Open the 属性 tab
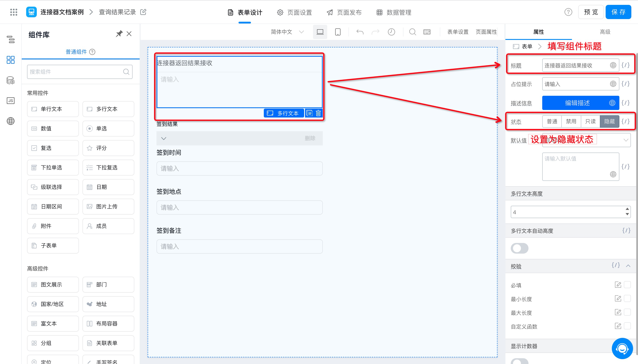Image resolution: width=638 pixels, height=364 pixels. 538,32
